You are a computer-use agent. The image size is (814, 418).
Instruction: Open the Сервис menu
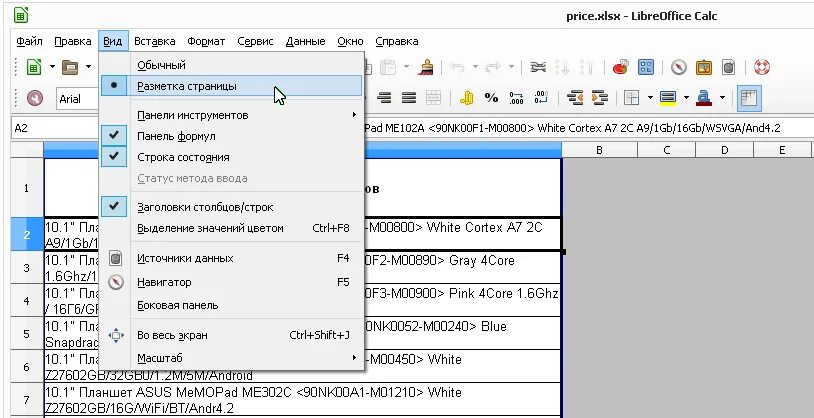[x=255, y=41]
